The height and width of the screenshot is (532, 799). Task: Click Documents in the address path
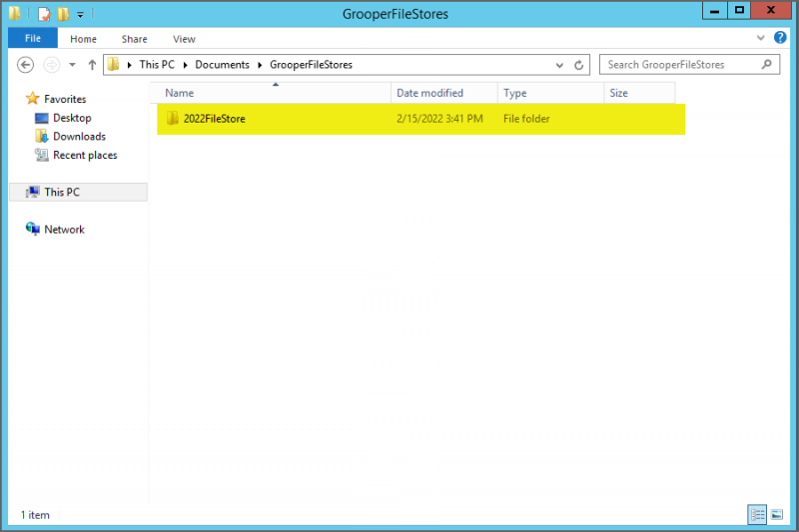(222, 65)
